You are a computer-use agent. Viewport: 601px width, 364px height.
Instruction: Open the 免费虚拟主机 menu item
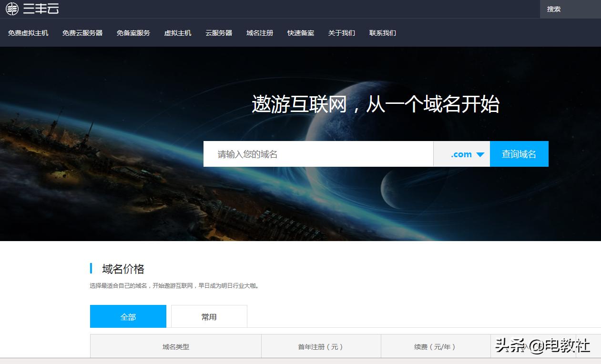tap(28, 32)
